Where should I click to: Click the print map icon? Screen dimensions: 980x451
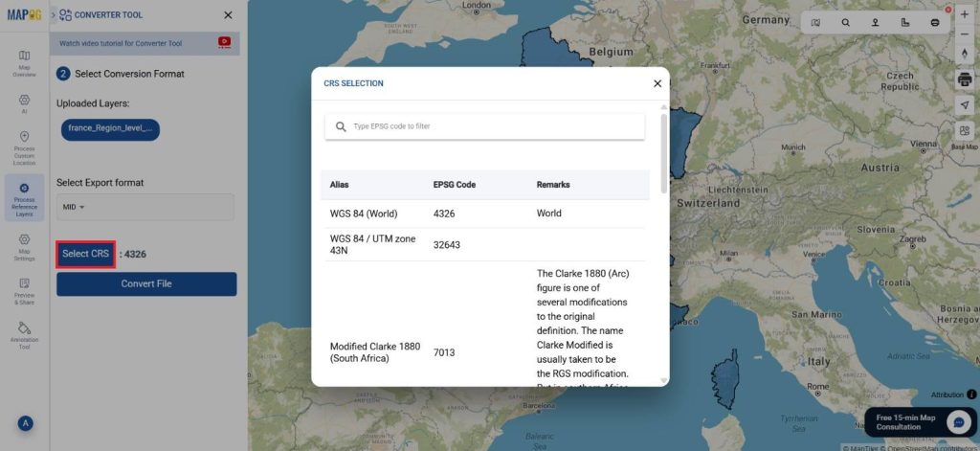964,79
